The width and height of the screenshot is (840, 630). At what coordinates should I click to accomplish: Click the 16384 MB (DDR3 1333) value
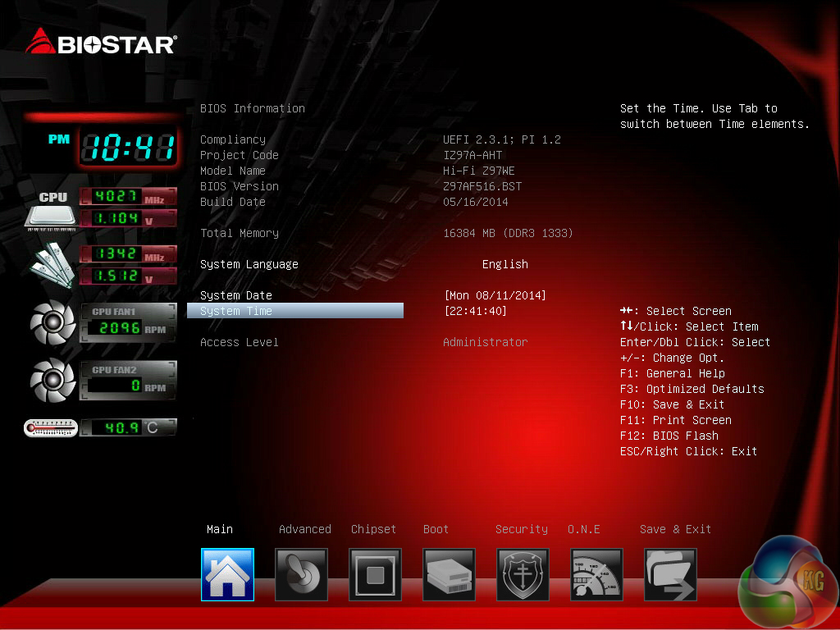tap(509, 233)
